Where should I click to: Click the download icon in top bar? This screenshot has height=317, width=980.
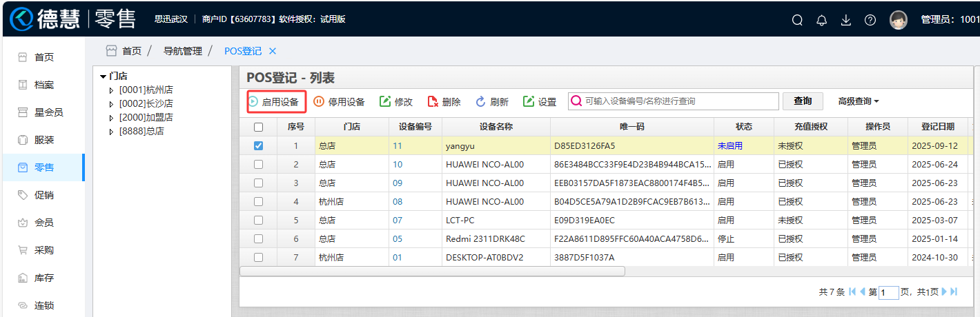[x=845, y=20]
